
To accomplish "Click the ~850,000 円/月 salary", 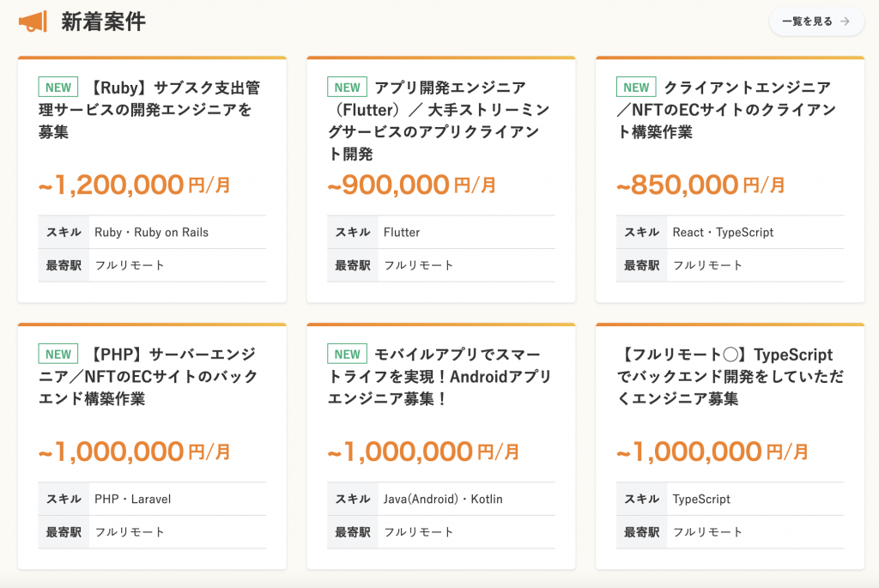I will [x=700, y=185].
